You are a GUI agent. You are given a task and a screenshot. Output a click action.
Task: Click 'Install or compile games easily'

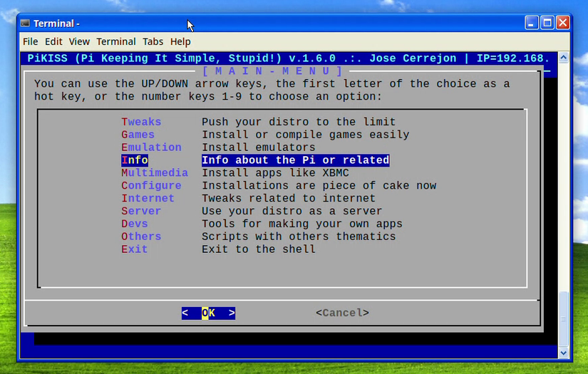(x=305, y=135)
